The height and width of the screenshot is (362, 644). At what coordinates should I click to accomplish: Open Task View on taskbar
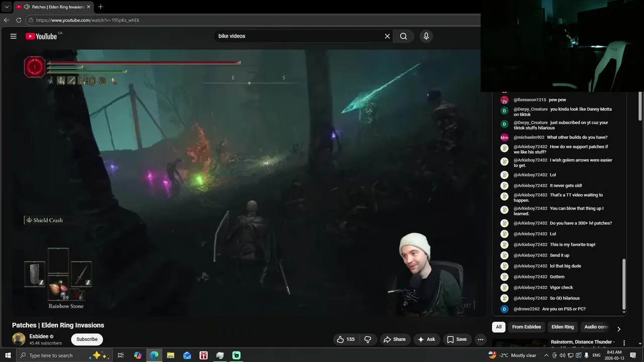[x=121, y=355]
